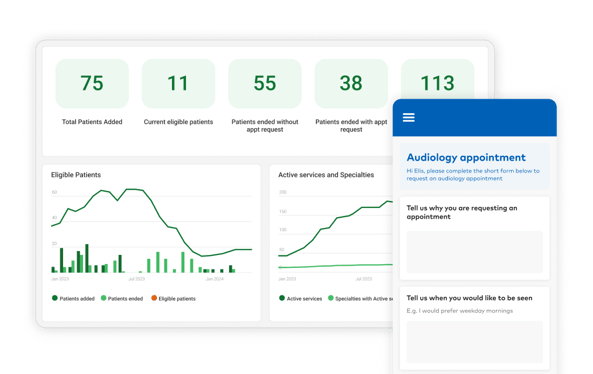Click the 113 stat card
This screenshot has height=374, width=593.
[x=437, y=79]
